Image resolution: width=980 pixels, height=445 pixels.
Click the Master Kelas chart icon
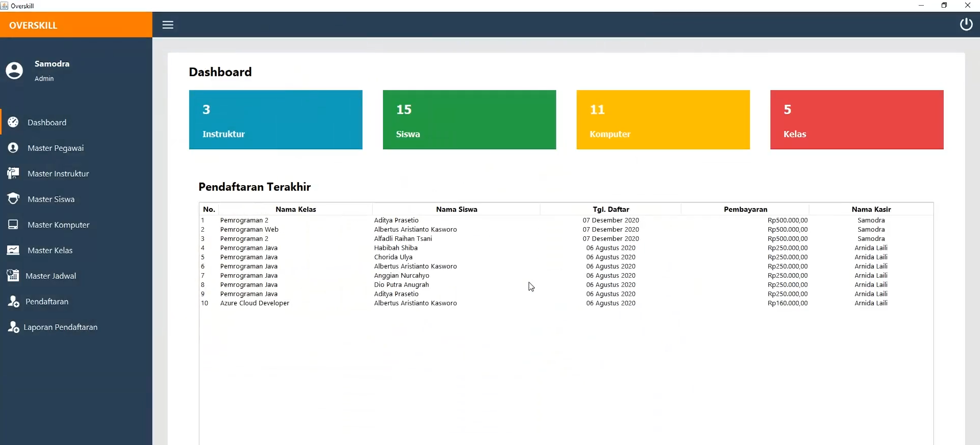[x=13, y=250]
